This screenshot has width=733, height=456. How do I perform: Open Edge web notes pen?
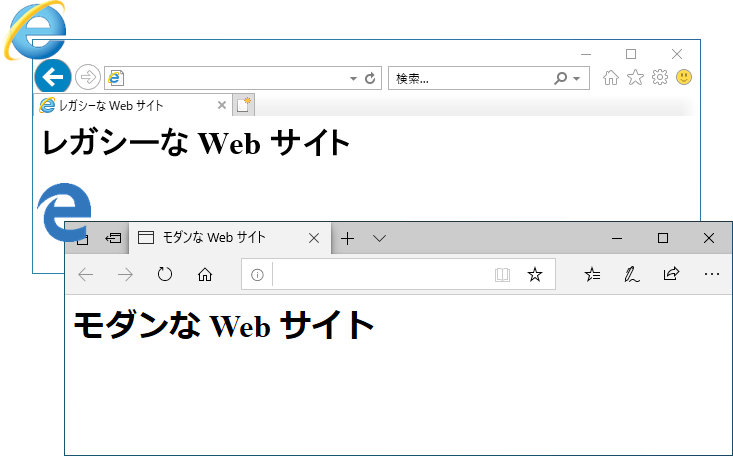point(632,275)
